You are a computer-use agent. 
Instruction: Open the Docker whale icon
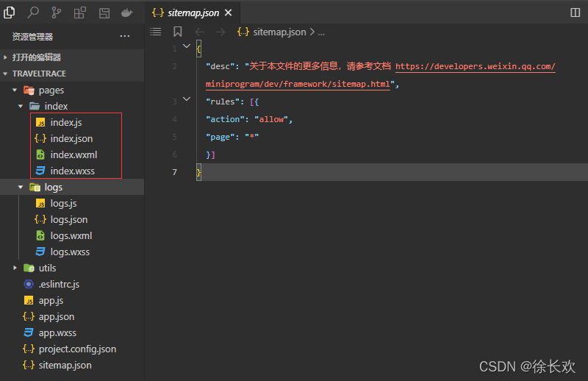[x=126, y=13]
